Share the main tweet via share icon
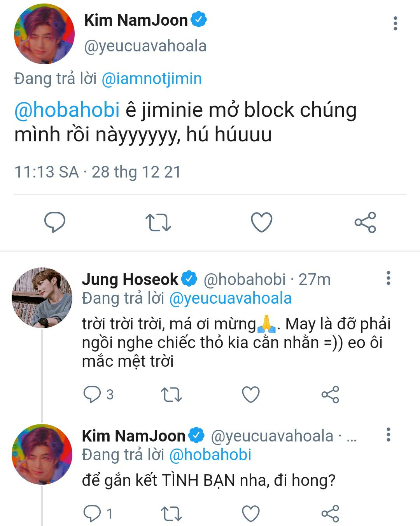This screenshot has width=420, height=526. click(x=365, y=222)
